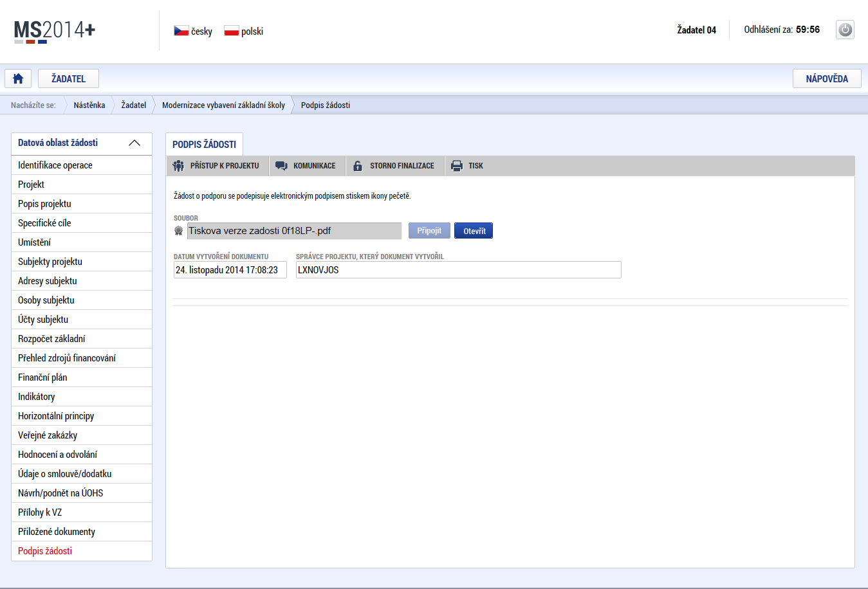Open Subjekty projektu in sidebar

(x=82, y=262)
